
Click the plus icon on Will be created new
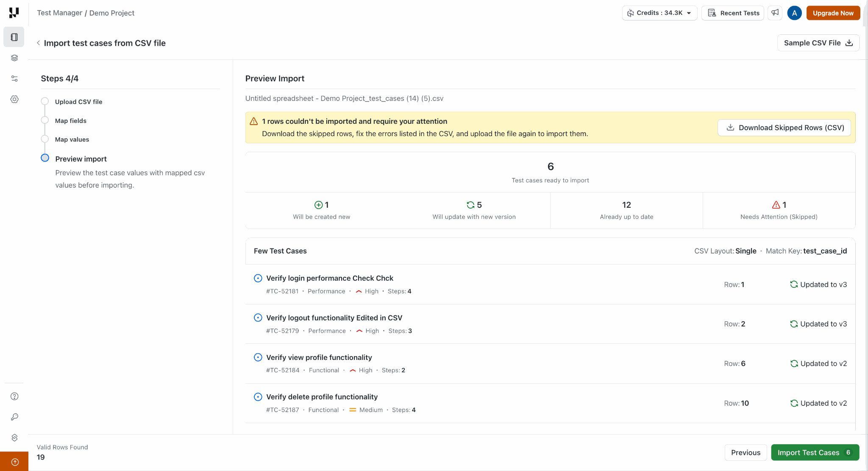click(318, 205)
